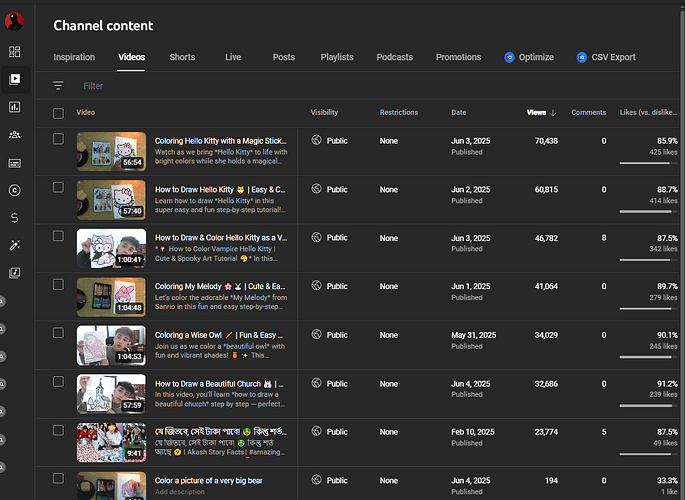Check the Beautiful Church video row
Image resolution: width=685 pixels, height=500 pixels.
pos(58,382)
